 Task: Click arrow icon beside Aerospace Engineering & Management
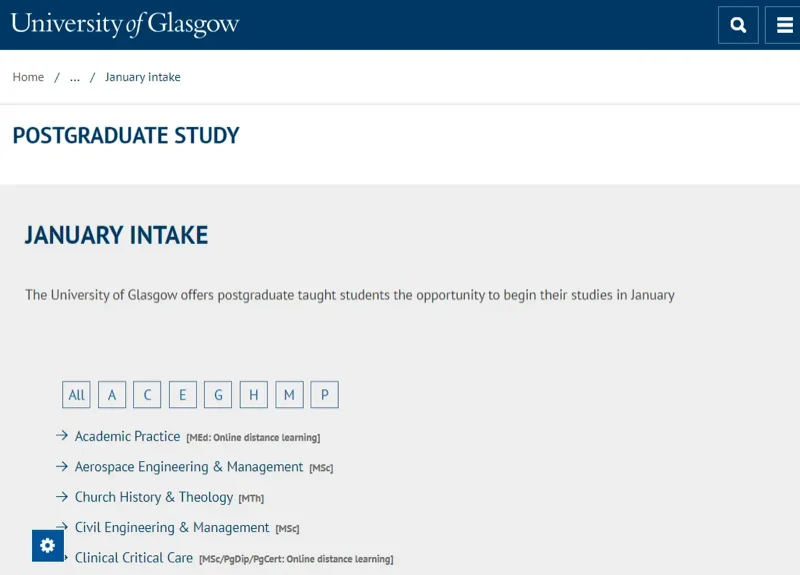click(x=62, y=466)
